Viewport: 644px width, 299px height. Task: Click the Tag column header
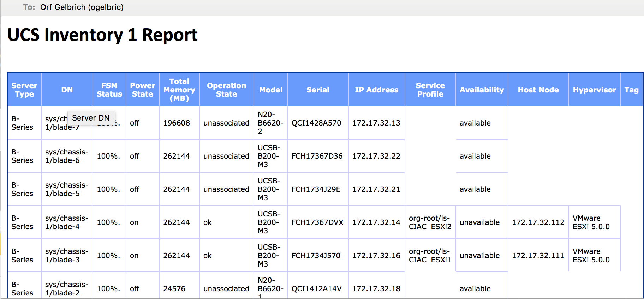[x=632, y=90]
